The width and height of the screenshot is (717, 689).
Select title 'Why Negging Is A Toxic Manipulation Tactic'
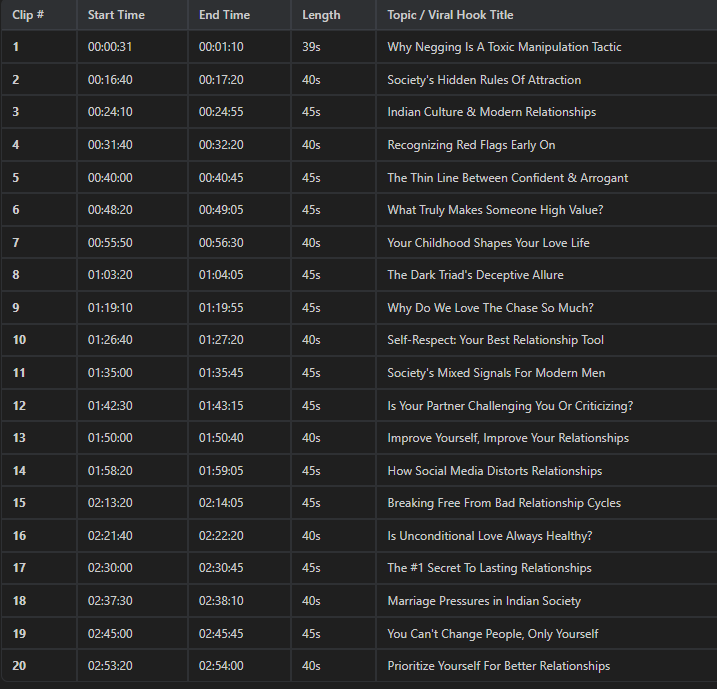(504, 47)
